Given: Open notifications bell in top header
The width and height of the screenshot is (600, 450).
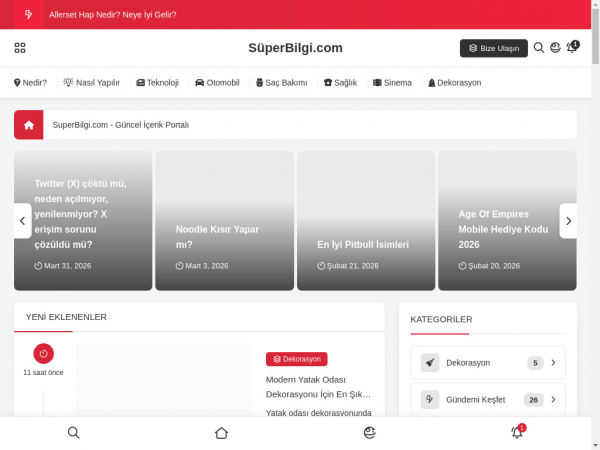Looking at the screenshot, I should (572, 48).
